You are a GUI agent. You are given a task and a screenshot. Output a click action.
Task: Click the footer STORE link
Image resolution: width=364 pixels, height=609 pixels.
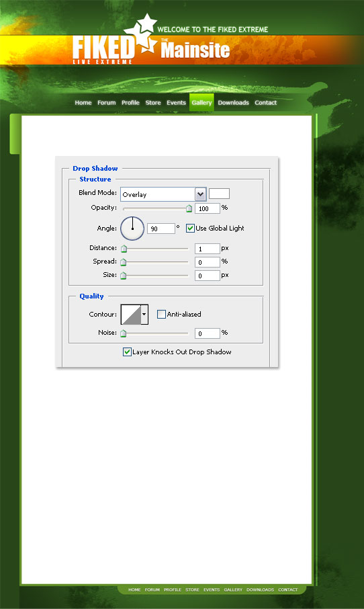point(192,590)
